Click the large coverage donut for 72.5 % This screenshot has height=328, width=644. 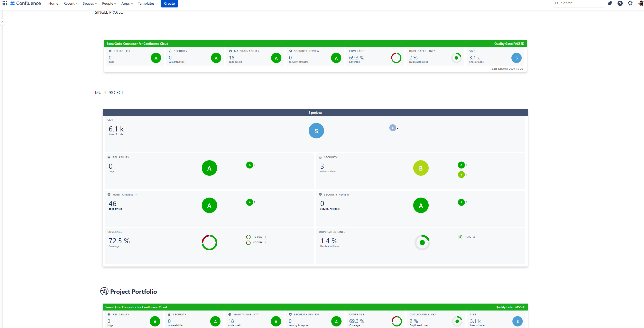209,243
